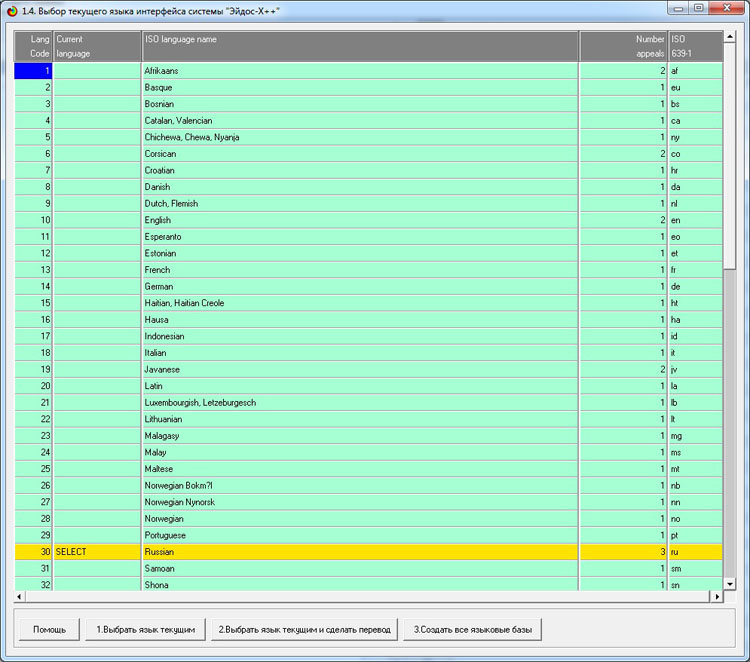750x662 pixels.
Task: Click the 'Current language' column header
Action: pos(97,46)
